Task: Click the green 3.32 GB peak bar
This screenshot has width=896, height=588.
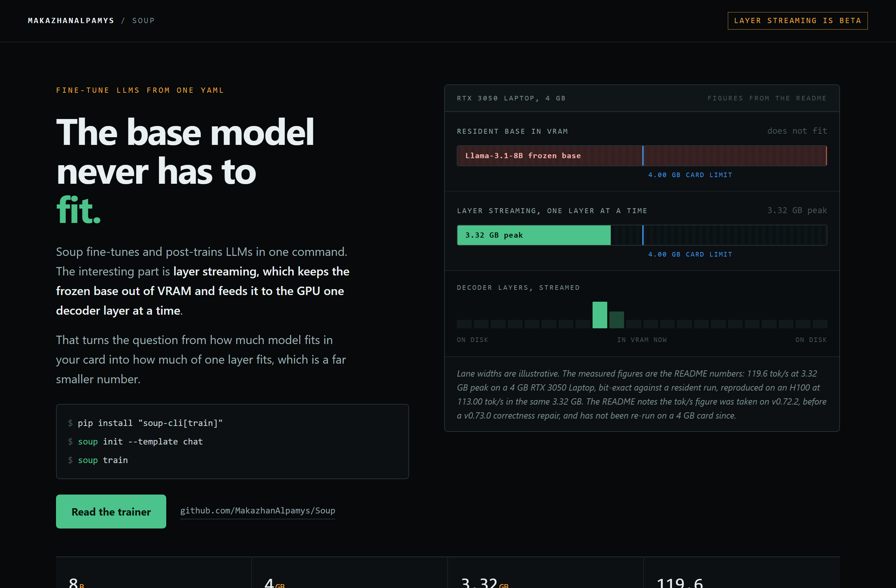Action: click(x=533, y=235)
